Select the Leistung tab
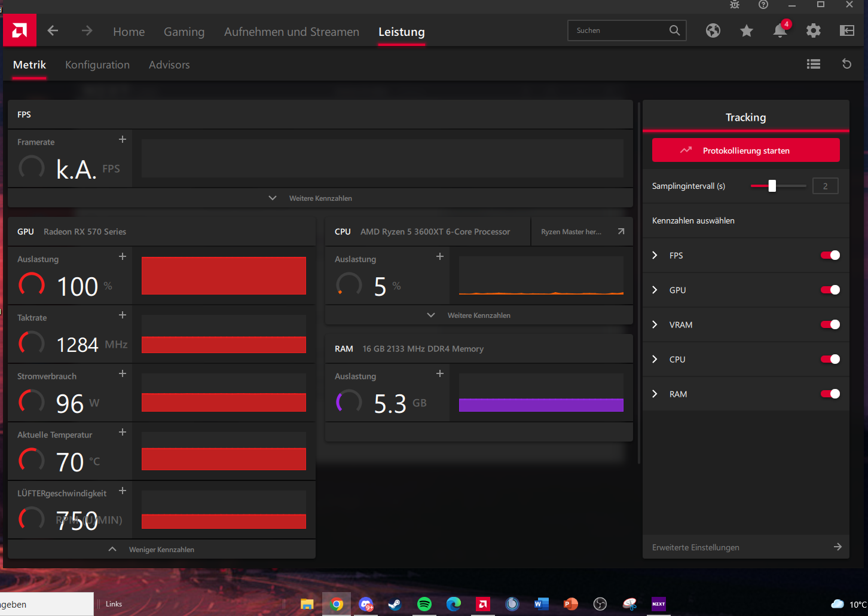Image resolution: width=868 pixels, height=616 pixels. (402, 32)
